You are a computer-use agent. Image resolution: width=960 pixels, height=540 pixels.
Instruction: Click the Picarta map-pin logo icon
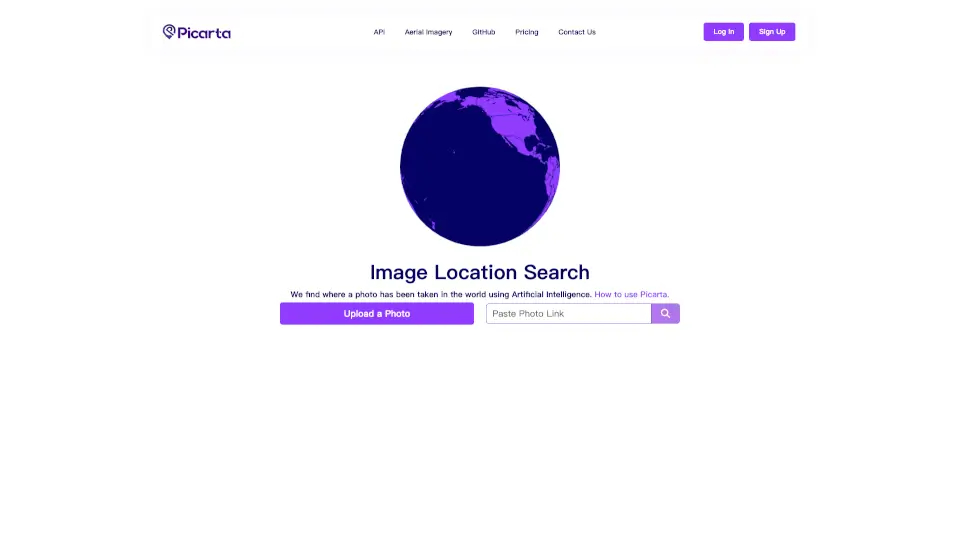169,31
